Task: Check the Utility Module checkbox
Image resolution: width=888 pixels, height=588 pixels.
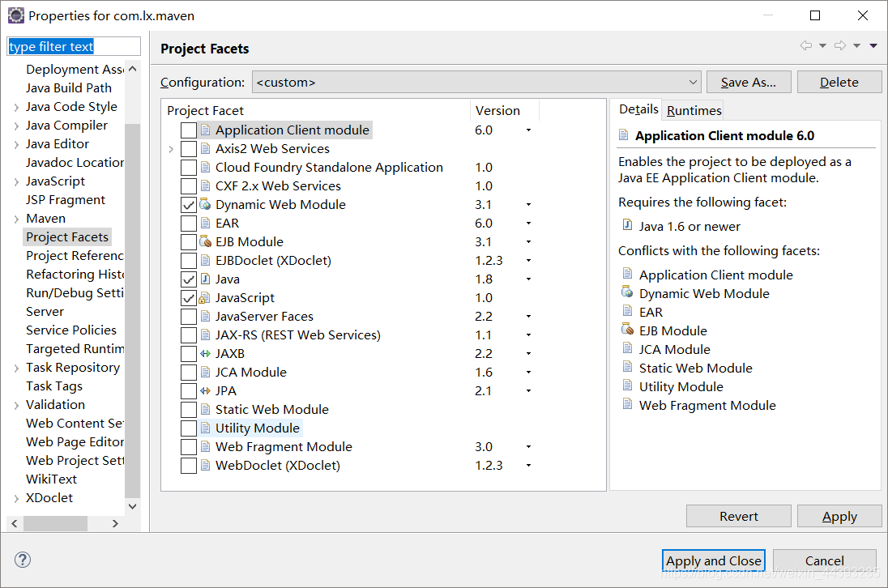Action: pyautogui.click(x=189, y=428)
